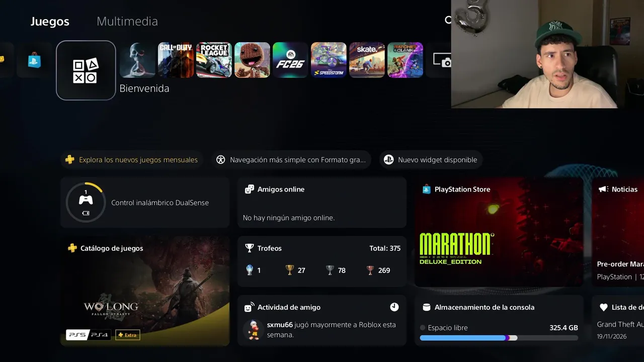Screen dimensions: 644x362
Task: Switch to the Multimedia tab
Action: (x=127, y=21)
